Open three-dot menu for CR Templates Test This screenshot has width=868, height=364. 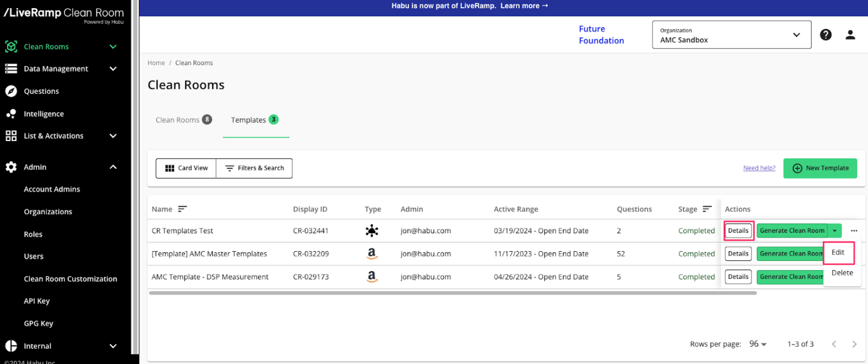click(854, 231)
